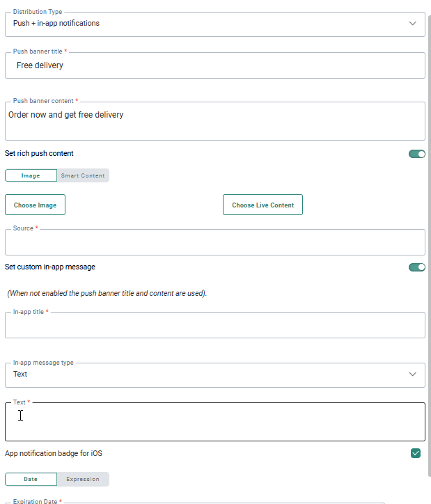Click the Choose Image button
The height and width of the screenshot is (504, 431).
coord(35,205)
